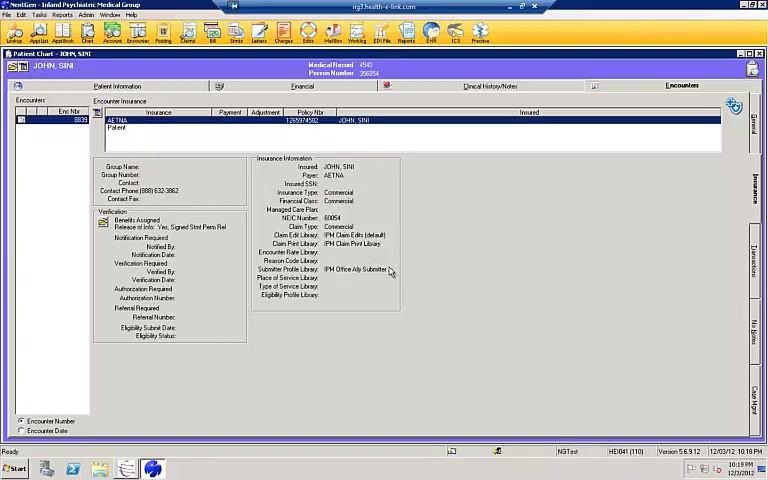Open the Help menu
Image resolution: width=768 pixels, height=480 pixels.
[x=131, y=15]
